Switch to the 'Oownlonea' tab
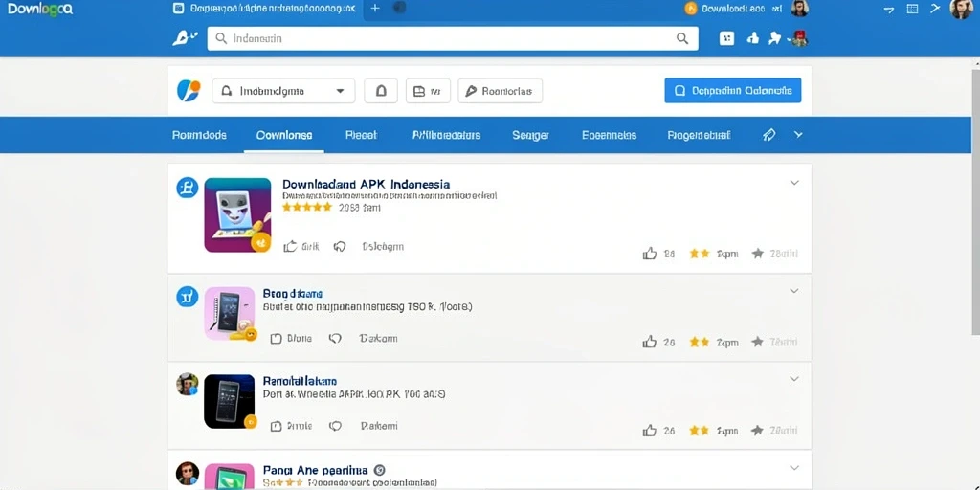Image resolution: width=980 pixels, height=490 pixels. click(x=284, y=135)
